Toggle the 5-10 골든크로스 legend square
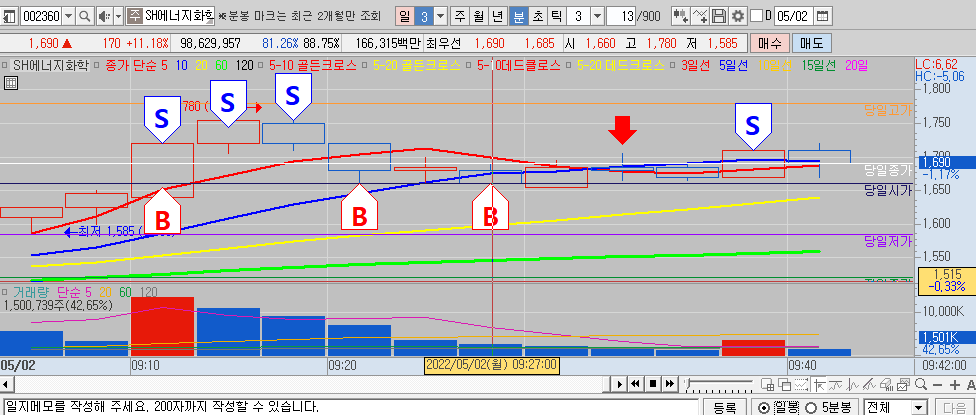Screen dimensions: 976x415 click(x=262, y=65)
